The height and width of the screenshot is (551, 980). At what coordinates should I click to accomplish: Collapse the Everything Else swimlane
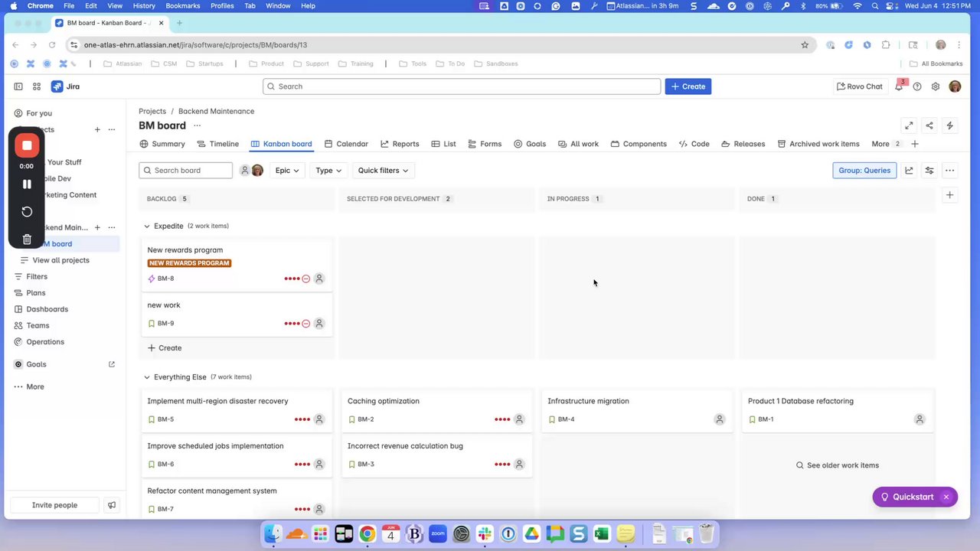coord(147,377)
